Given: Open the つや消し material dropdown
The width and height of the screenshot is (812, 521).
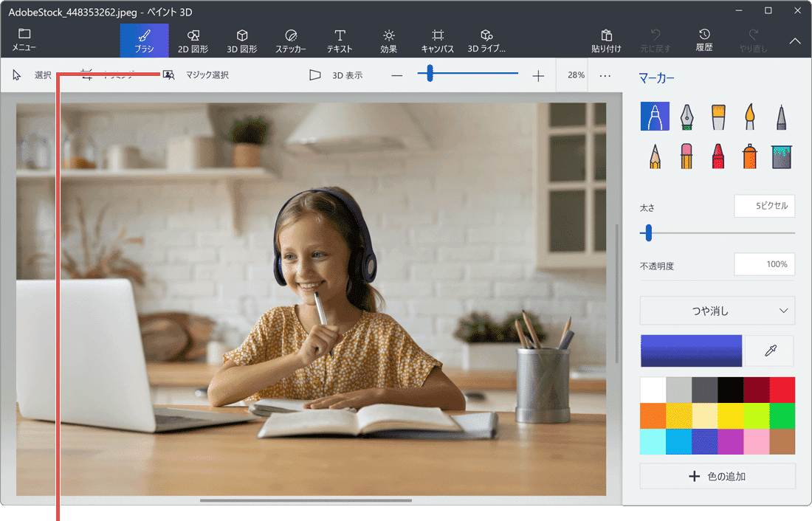Looking at the screenshot, I should tap(717, 311).
